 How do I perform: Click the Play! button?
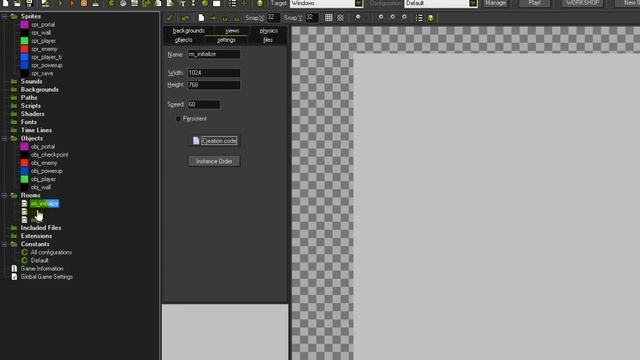tap(534, 3)
